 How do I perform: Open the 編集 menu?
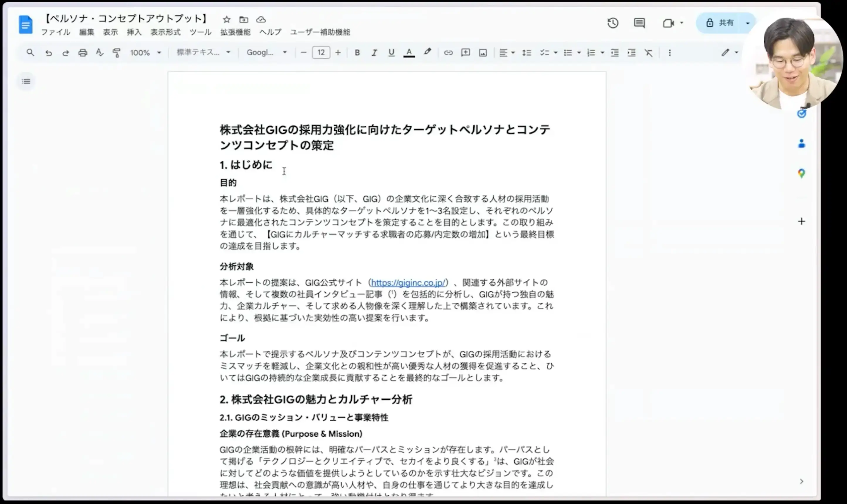click(x=86, y=32)
